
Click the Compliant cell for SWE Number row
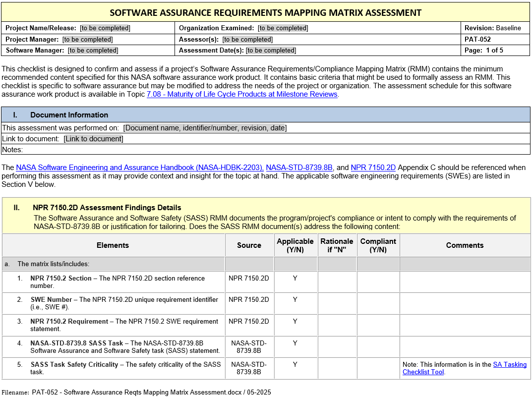[378, 303]
